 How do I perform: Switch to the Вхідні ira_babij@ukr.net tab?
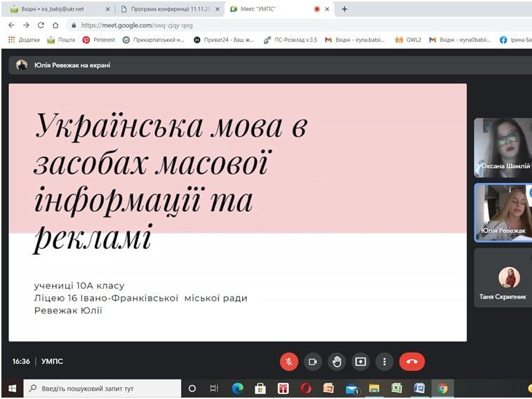click(56, 9)
